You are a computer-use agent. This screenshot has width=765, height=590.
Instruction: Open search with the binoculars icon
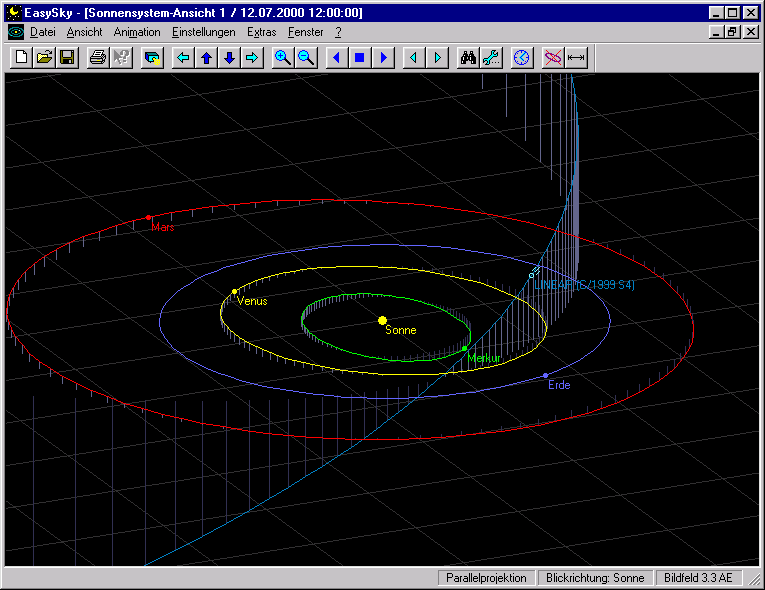point(468,58)
